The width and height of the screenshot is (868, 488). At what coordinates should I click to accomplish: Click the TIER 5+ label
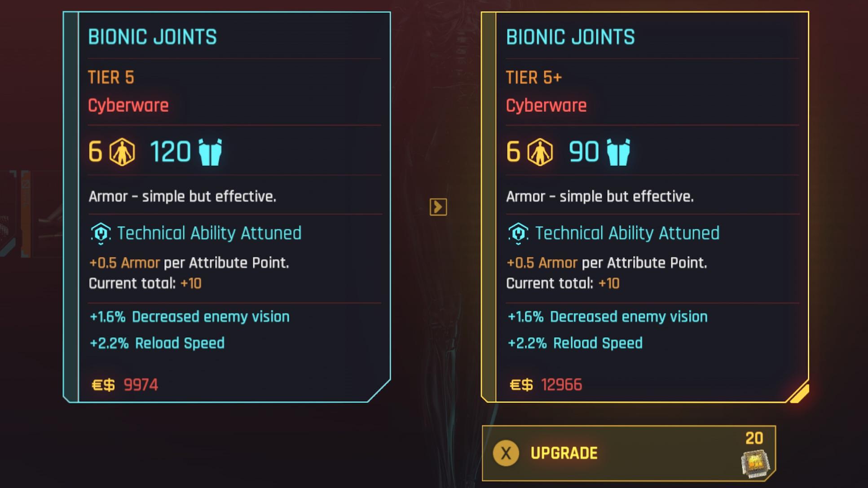pyautogui.click(x=534, y=78)
